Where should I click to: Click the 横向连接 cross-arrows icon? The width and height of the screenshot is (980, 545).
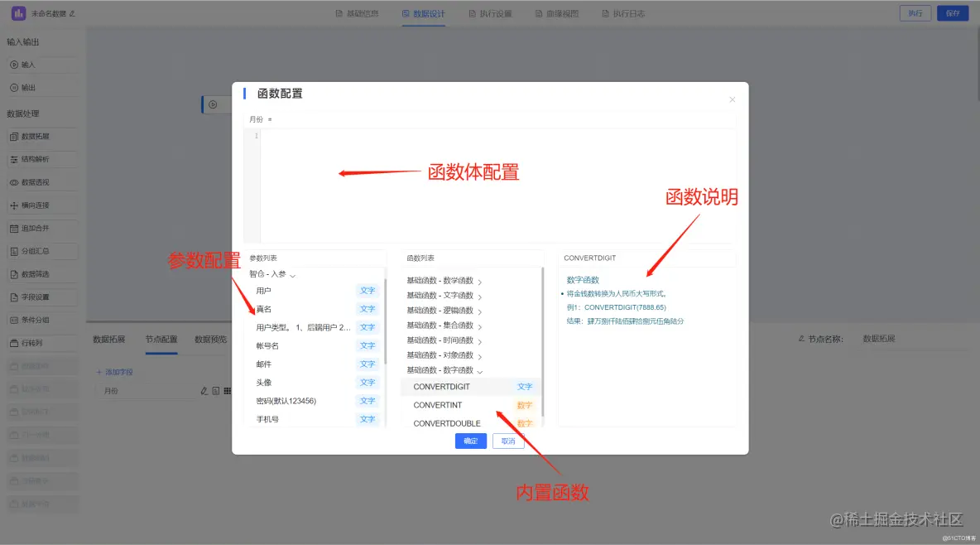14,205
